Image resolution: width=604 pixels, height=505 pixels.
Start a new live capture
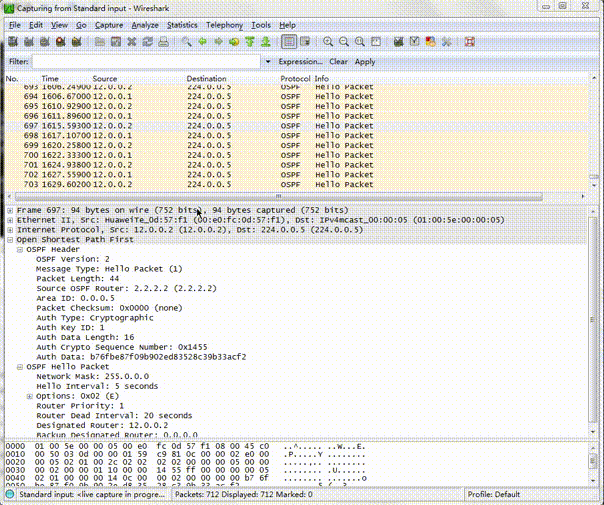45,42
